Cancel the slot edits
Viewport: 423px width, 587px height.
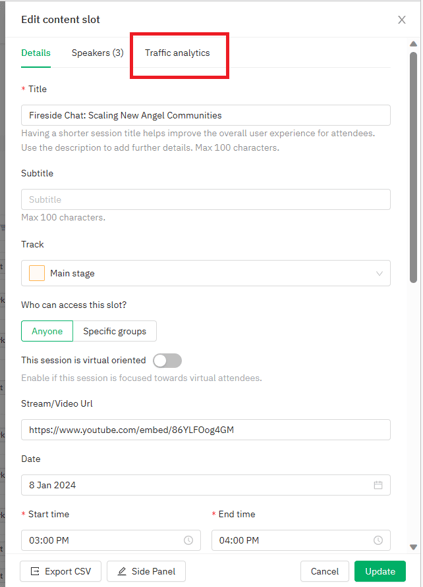(x=325, y=571)
